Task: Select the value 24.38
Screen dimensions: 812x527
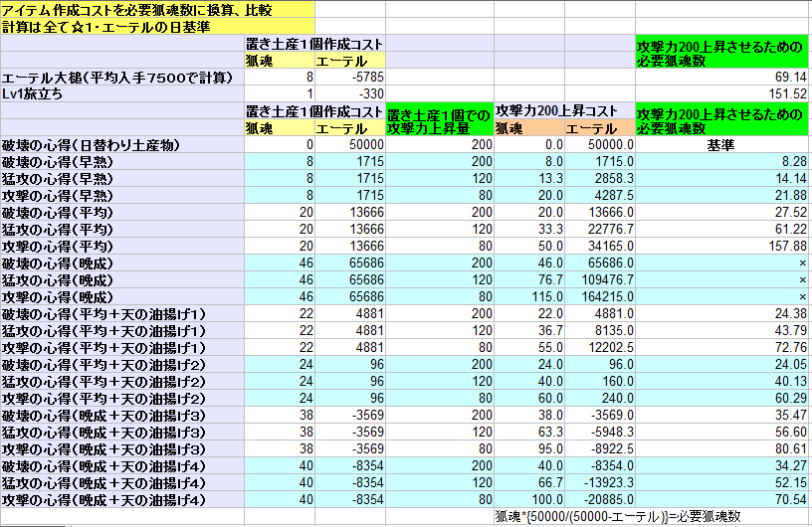Action: pyautogui.click(x=723, y=314)
